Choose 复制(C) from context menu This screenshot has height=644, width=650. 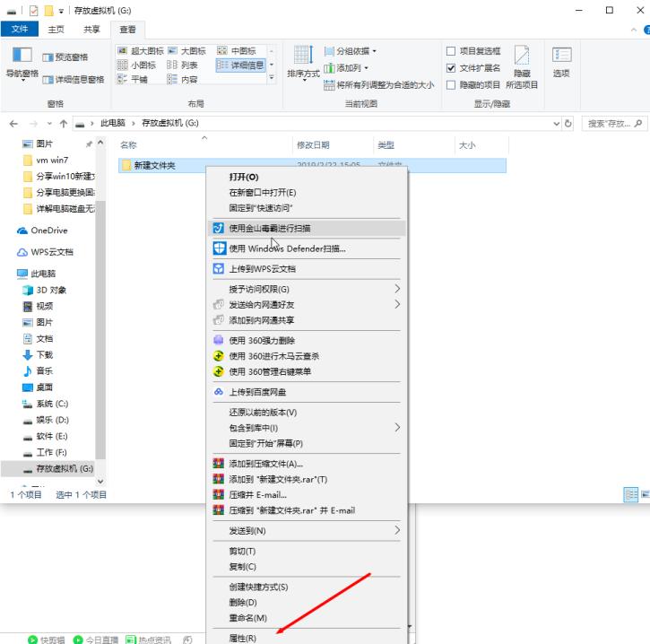[x=307, y=567]
